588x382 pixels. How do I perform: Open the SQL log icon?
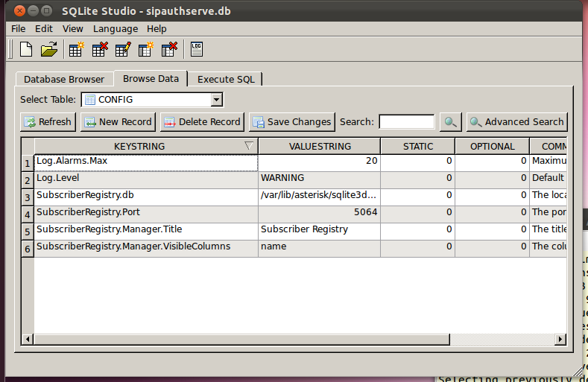click(x=197, y=50)
